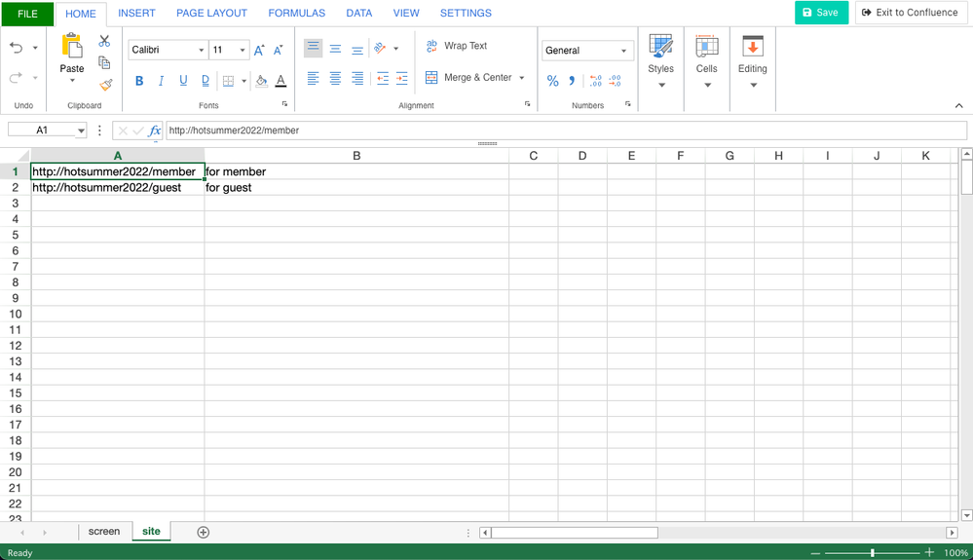
Task: Increase font size with larger A icon
Action: tap(259, 51)
